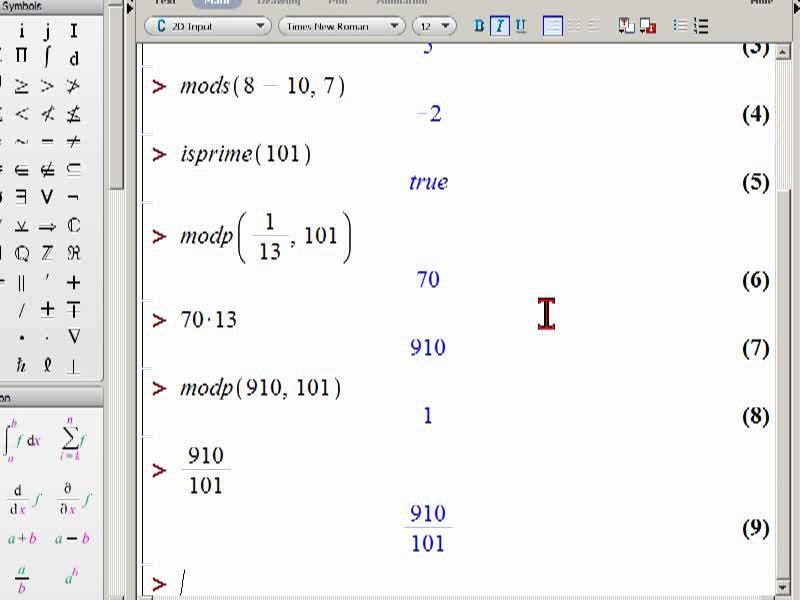Insert a+b addition template
Screen dimensions: 800x600
pyautogui.click(x=22, y=538)
